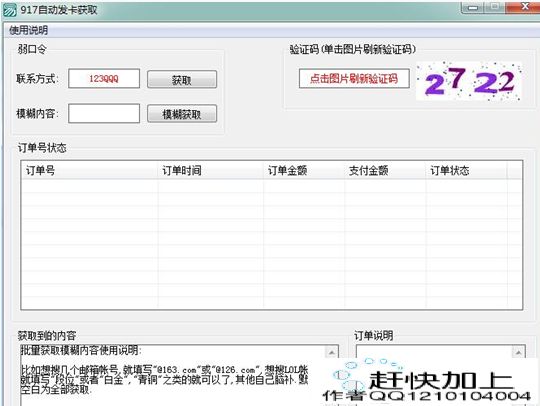Click the up arrow of 获取到的内容 scrollbar
The width and height of the screenshot is (540, 406).
coord(331,353)
